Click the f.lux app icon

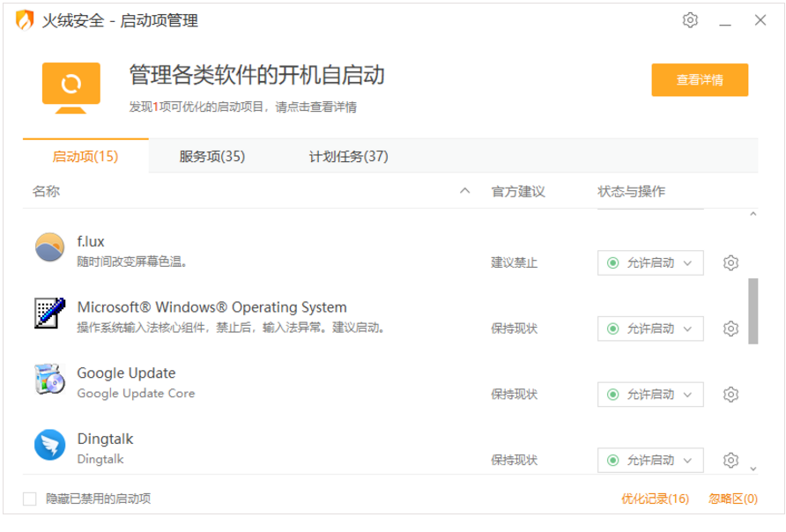click(50, 248)
